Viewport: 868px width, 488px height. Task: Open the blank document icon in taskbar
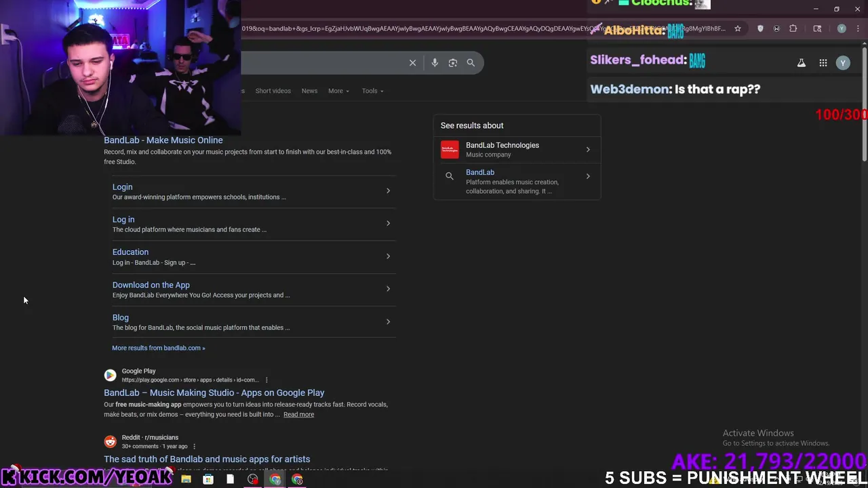(231, 479)
